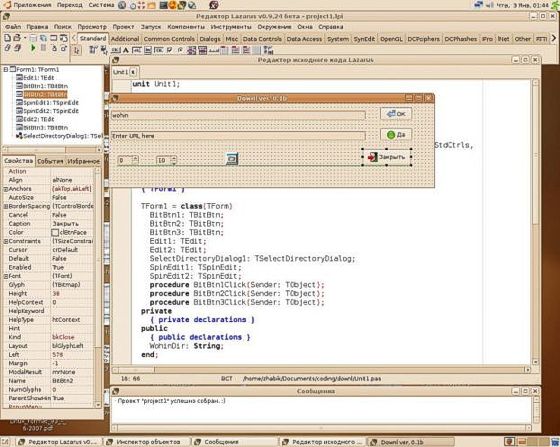The width and height of the screenshot is (560, 447).
Task: Pick the TActionList icon at palette end
Action: 268,50
